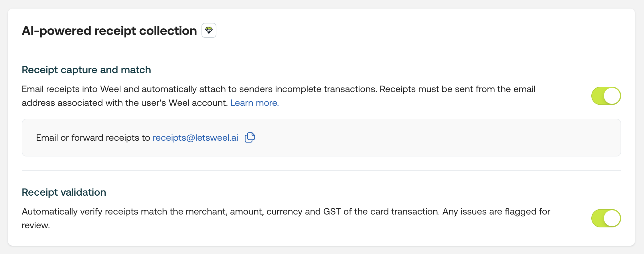Select the Receipt validation heading

(64, 192)
